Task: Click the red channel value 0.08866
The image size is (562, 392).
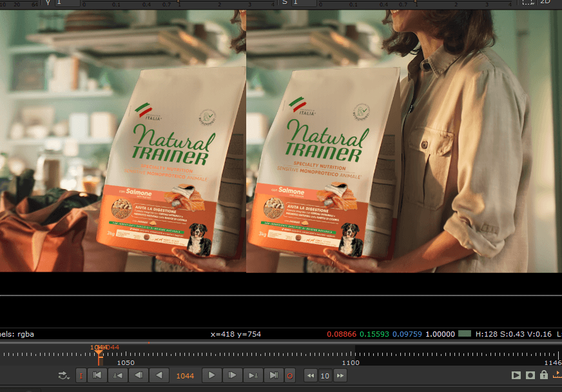Action: (342, 334)
